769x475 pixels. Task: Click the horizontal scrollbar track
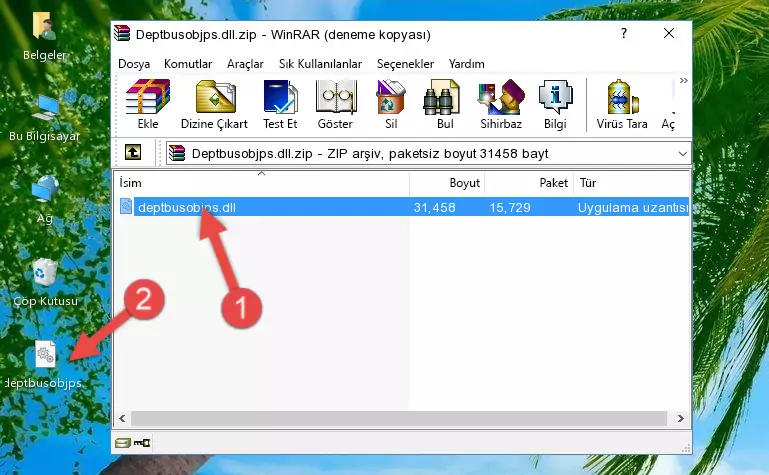coord(399,418)
